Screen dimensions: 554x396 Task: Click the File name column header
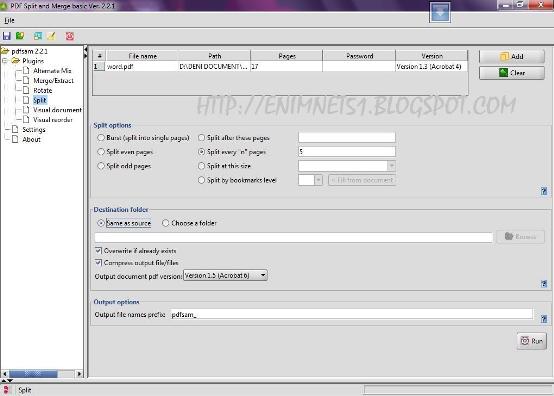(142, 56)
